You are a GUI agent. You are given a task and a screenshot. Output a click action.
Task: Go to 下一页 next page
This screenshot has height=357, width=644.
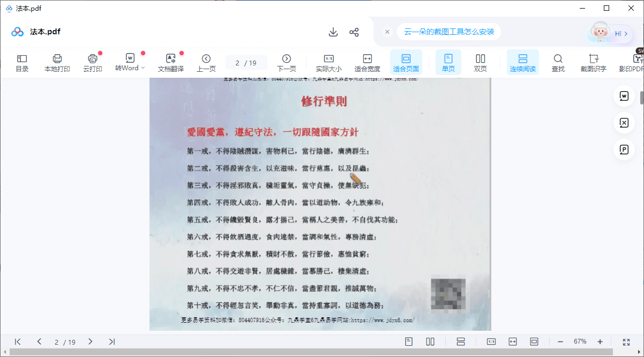pos(287,62)
